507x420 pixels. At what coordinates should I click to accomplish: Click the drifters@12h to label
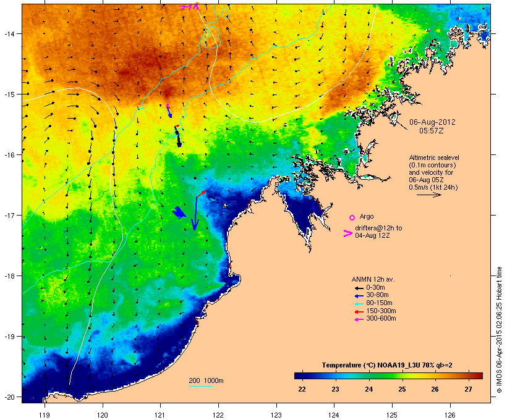coord(378,228)
